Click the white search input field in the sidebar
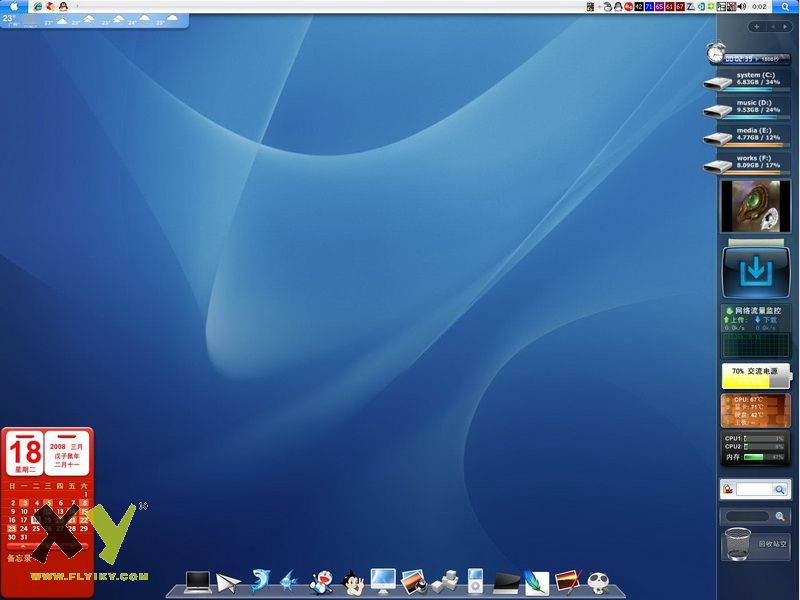 coord(754,489)
